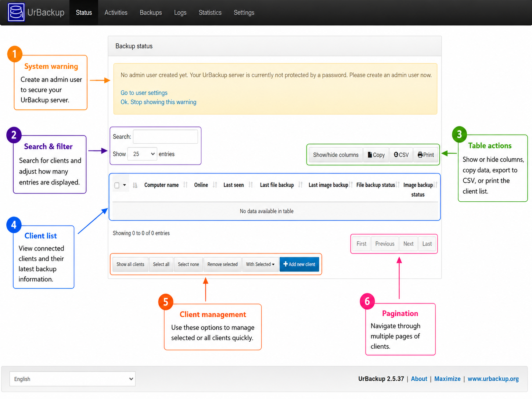Click the 'Showing 0 to 0 of 0 entries' text

141,233
